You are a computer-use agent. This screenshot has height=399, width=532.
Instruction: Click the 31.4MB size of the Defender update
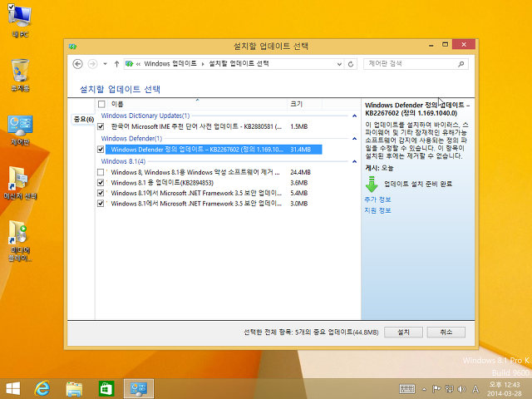click(301, 150)
